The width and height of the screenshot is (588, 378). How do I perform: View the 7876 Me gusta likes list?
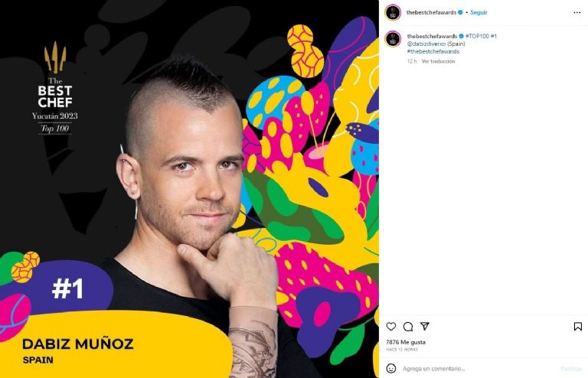[x=406, y=342]
